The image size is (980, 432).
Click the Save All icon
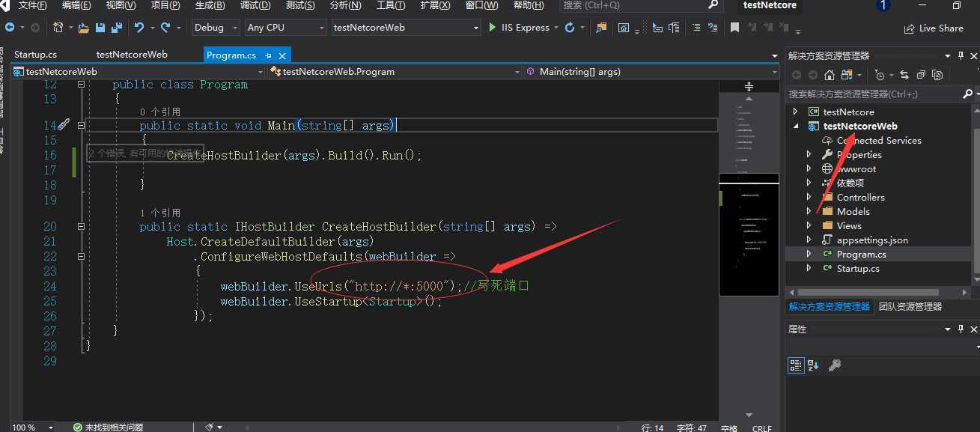click(116, 28)
